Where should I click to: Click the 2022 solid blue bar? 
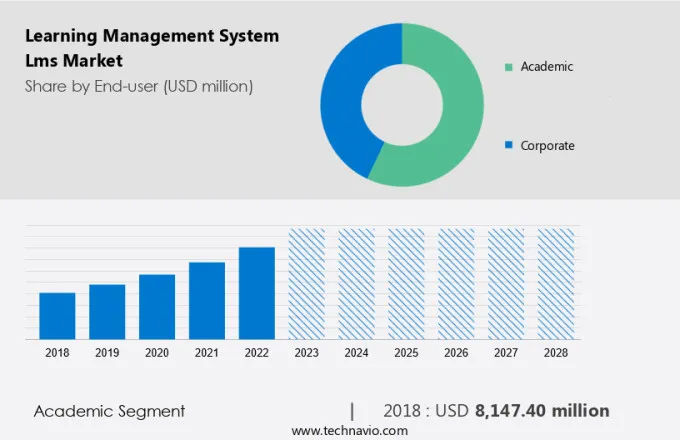coord(257,292)
